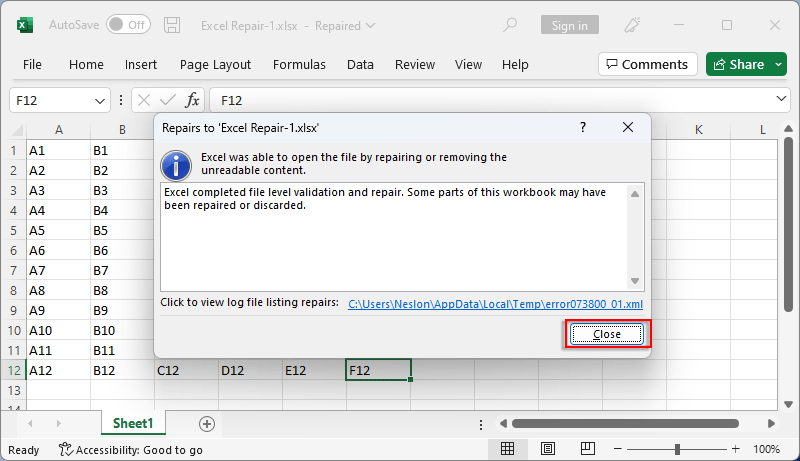
Task: Toggle the AutoSave switch
Action: (x=129, y=24)
